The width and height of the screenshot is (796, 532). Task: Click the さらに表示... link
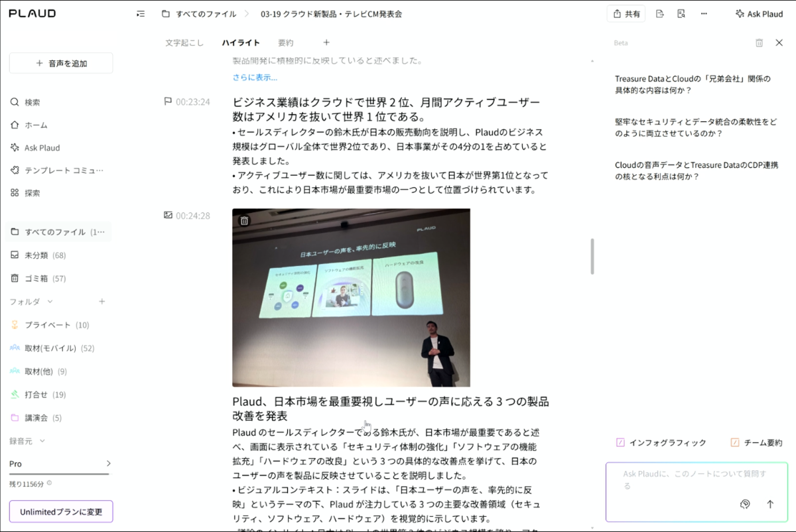pyautogui.click(x=255, y=78)
